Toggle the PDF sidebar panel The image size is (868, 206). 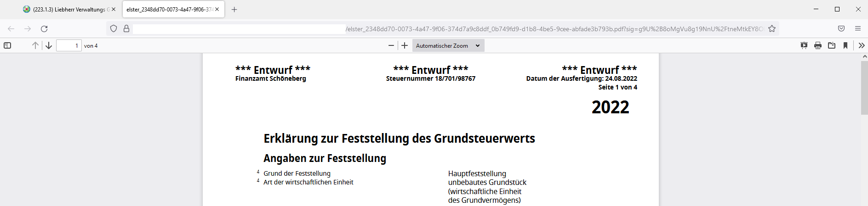coord(7,45)
